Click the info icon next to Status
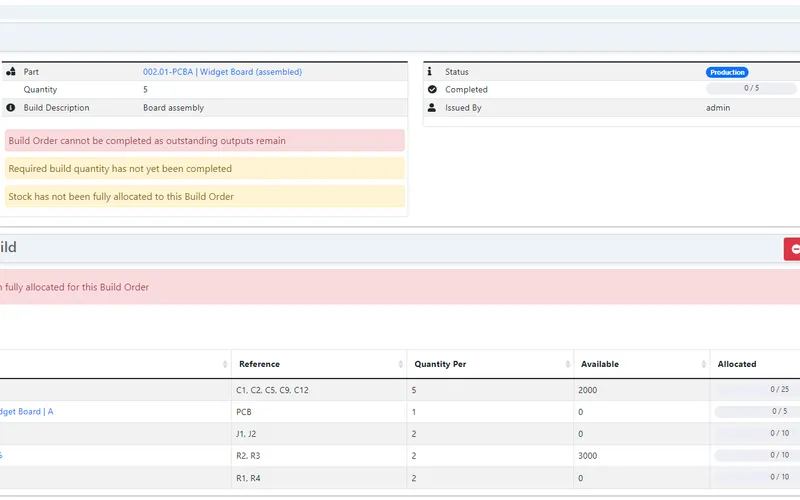The width and height of the screenshot is (800, 500). tap(432, 72)
